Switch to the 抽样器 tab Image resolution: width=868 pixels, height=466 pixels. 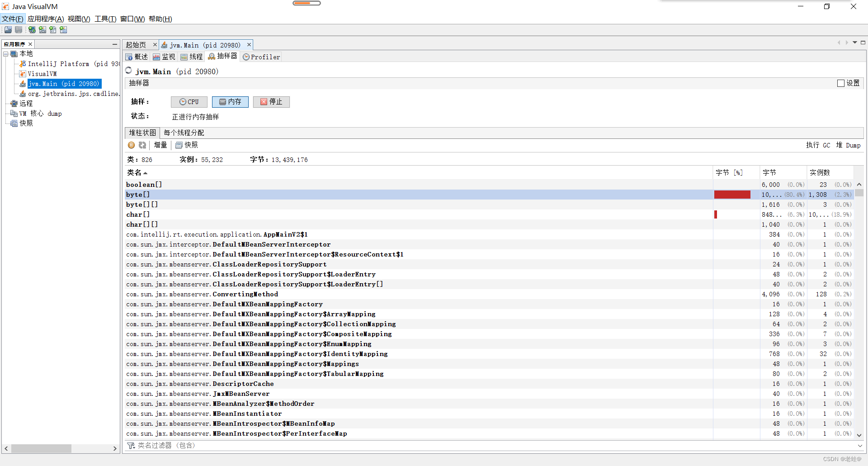point(223,56)
